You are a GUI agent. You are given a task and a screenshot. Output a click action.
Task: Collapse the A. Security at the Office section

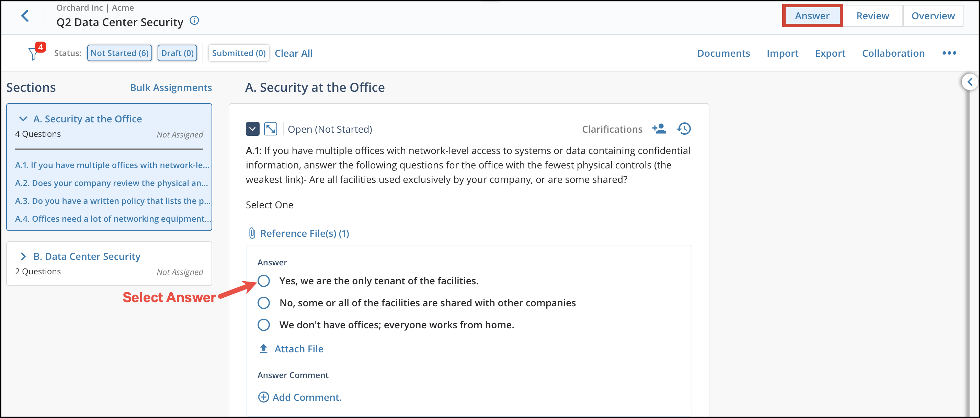[x=23, y=119]
